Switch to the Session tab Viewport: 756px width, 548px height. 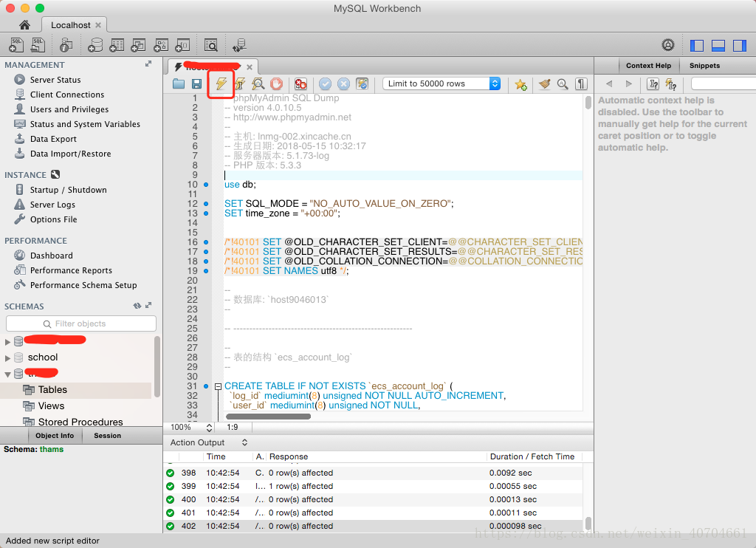tap(108, 436)
